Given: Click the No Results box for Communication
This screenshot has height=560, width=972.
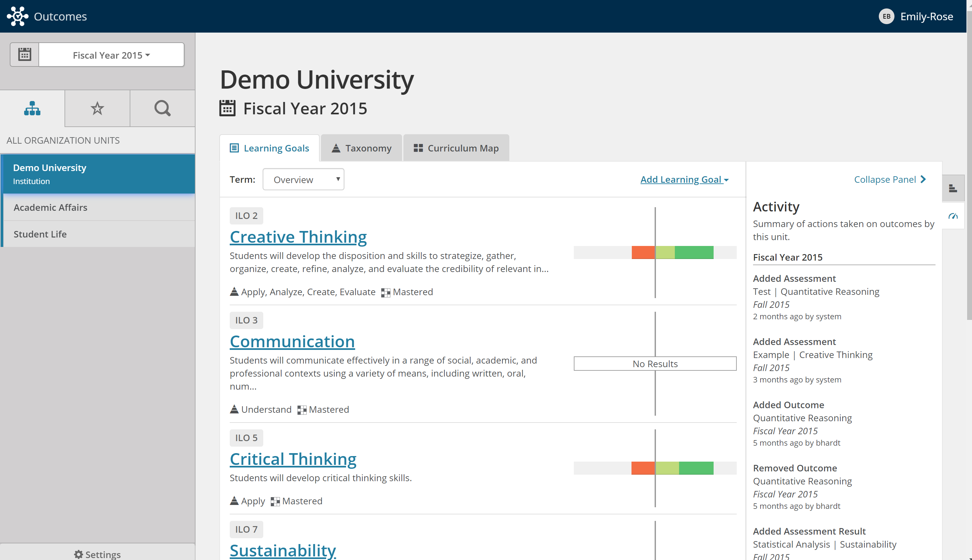Looking at the screenshot, I should 655,364.
